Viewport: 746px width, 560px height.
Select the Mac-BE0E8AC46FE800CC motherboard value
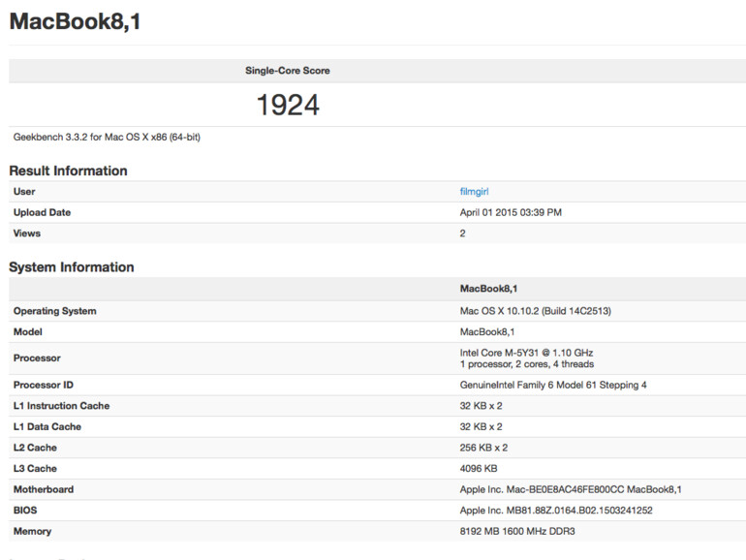(571, 489)
